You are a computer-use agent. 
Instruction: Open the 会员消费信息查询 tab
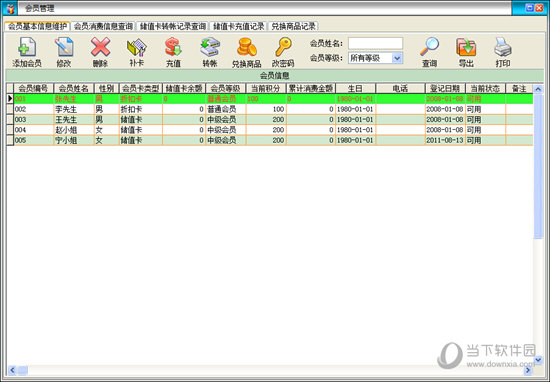pyautogui.click(x=103, y=26)
